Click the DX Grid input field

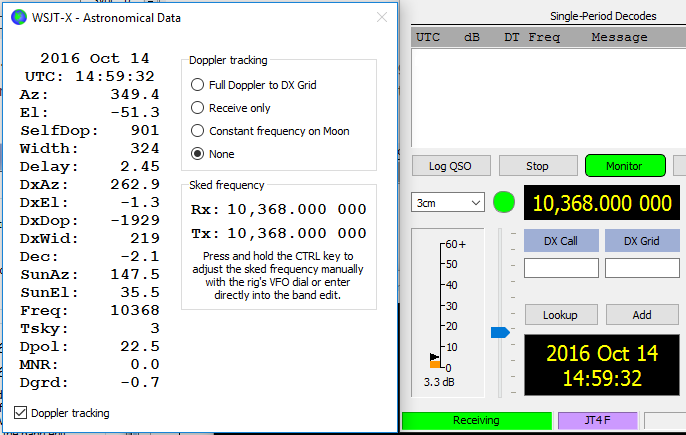[642, 268]
